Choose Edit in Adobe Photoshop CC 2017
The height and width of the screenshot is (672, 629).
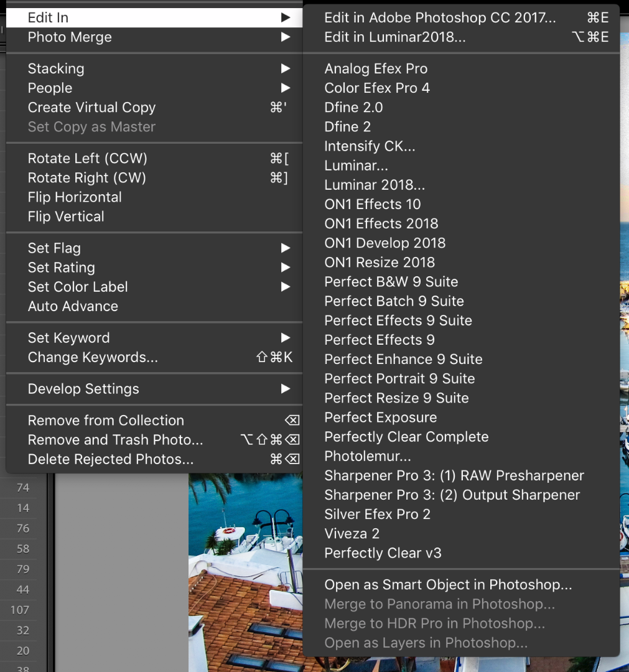point(440,18)
